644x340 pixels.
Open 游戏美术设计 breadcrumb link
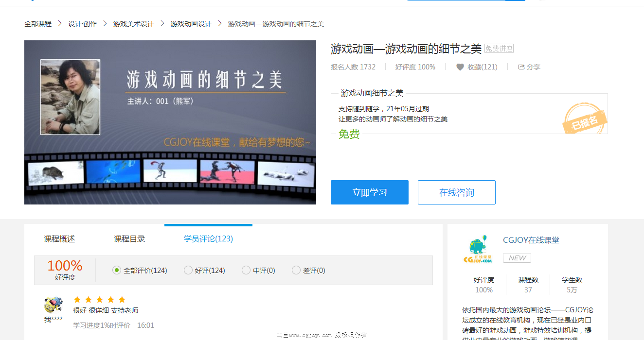point(133,24)
